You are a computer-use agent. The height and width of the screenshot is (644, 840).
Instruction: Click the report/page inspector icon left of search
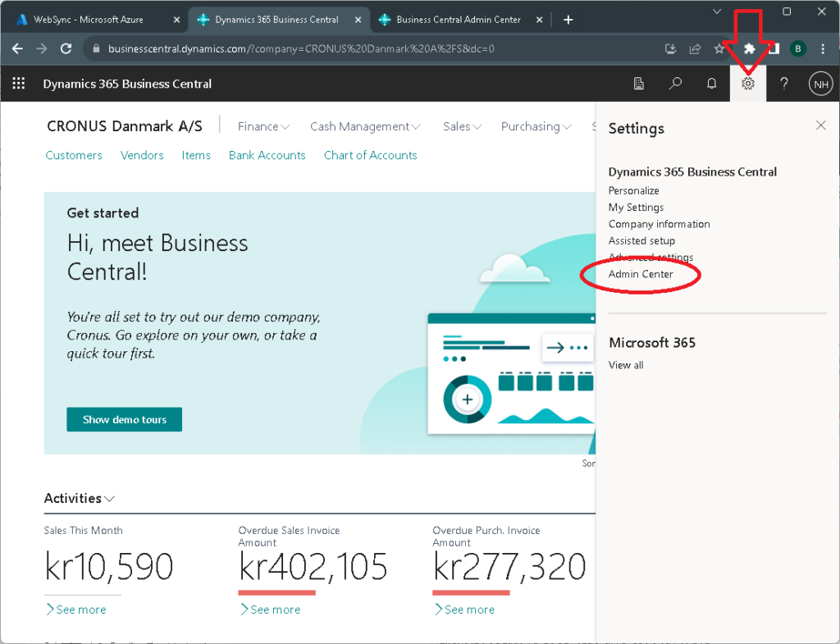639,83
